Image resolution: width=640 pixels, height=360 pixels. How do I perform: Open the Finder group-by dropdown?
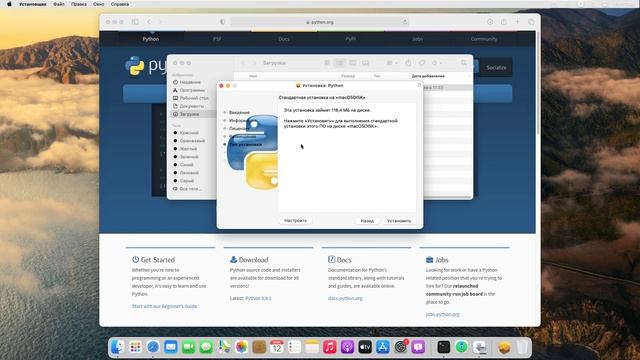(391, 63)
